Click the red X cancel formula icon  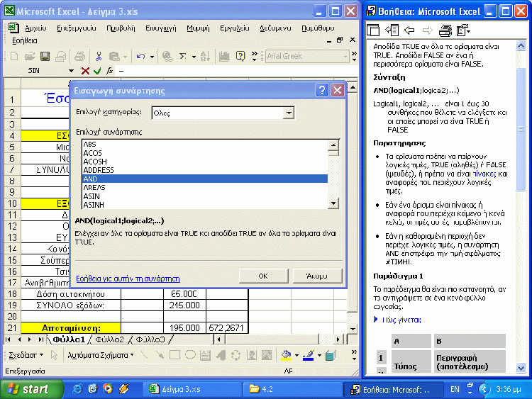tap(85, 71)
